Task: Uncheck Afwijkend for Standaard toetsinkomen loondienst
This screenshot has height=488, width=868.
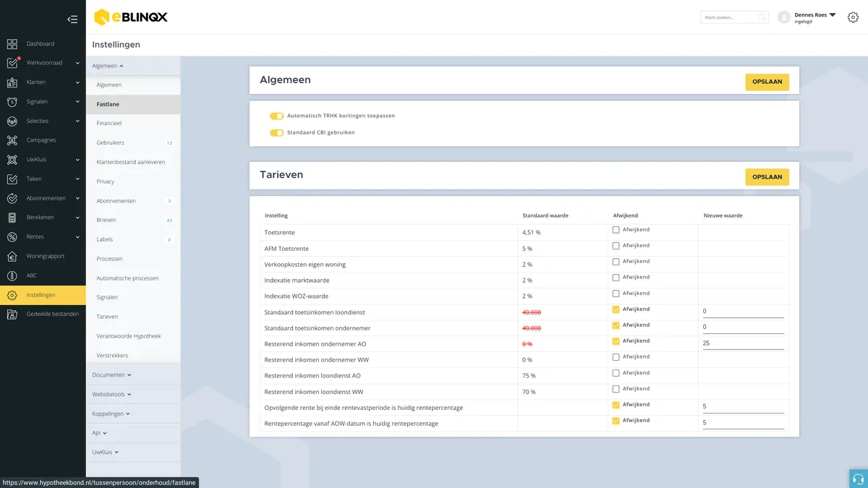Action: (x=616, y=309)
